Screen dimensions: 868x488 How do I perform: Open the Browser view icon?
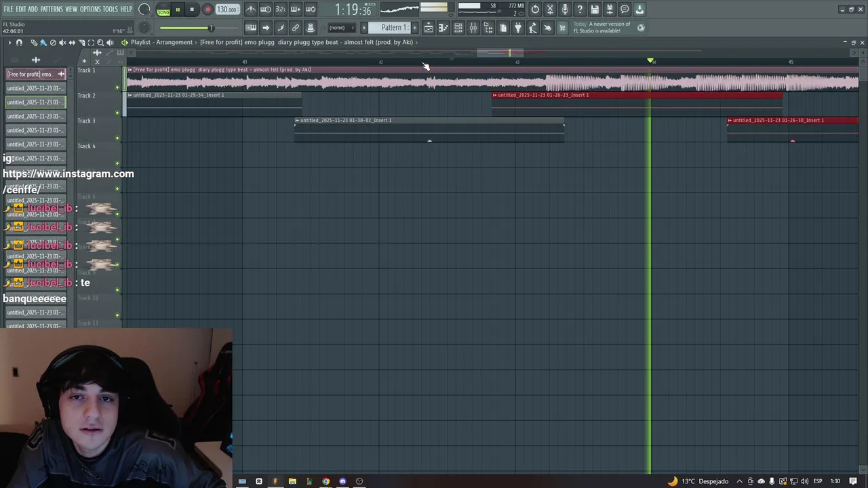[x=488, y=28]
